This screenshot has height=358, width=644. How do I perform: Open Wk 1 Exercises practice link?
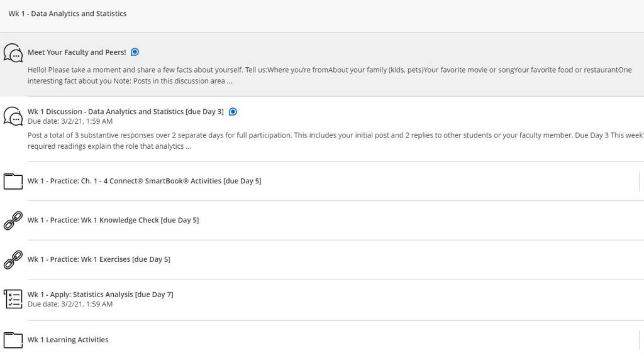pyautogui.click(x=99, y=259)
